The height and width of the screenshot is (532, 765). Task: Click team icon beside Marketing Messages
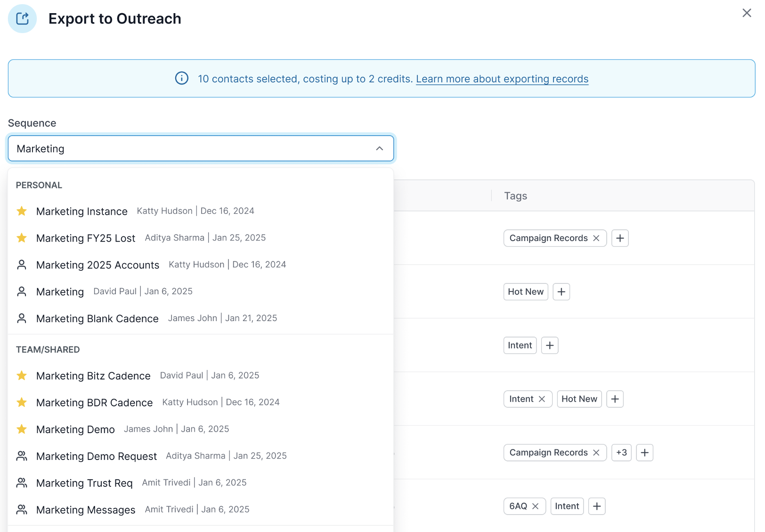[22, 509]
